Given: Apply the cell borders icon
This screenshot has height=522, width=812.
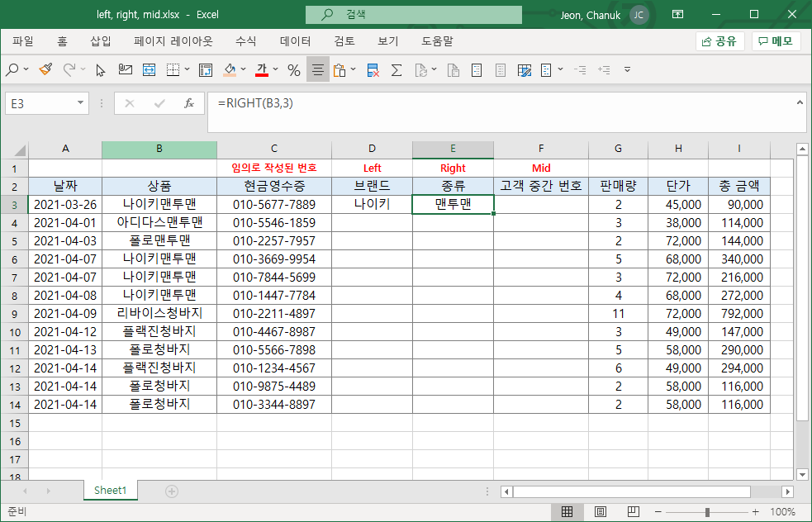Looking at the screenshot, I should [173, 70].
